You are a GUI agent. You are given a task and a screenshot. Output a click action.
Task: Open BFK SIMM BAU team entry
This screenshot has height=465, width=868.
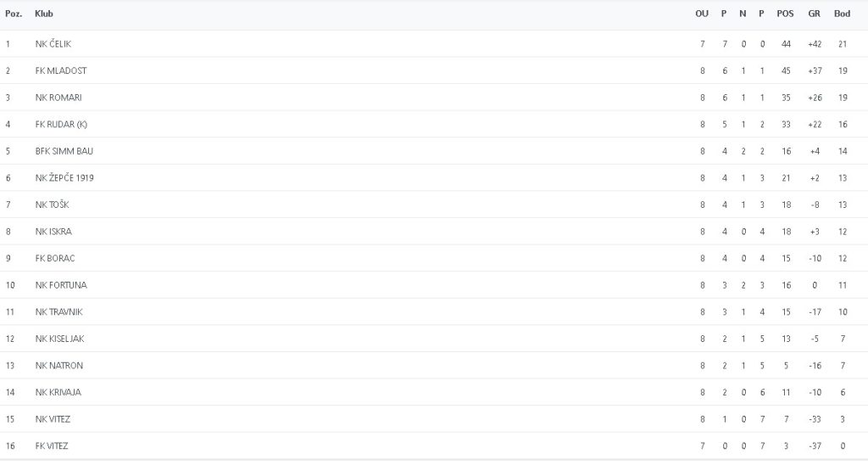(64, 151)
